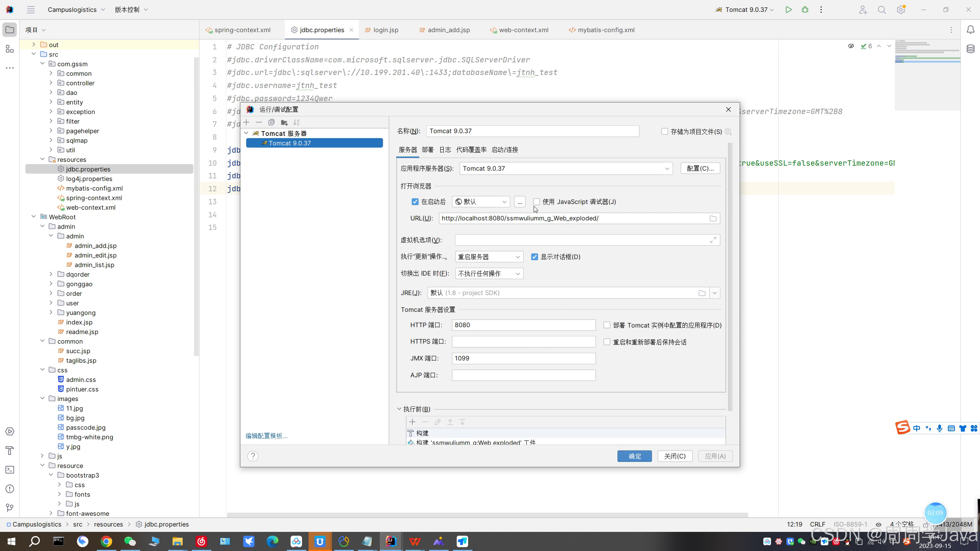
Task: Switch to the 部署 tab
Action: click(428, 150)
